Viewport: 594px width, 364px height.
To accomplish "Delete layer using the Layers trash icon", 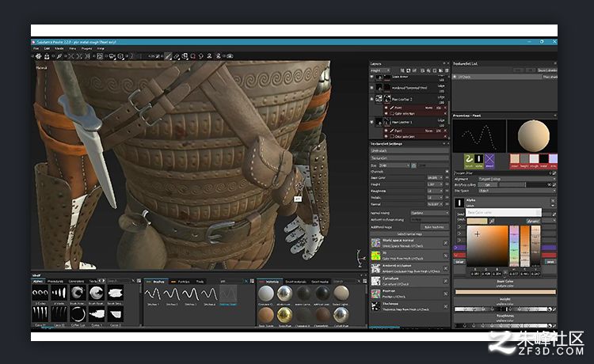I will 447,70.
